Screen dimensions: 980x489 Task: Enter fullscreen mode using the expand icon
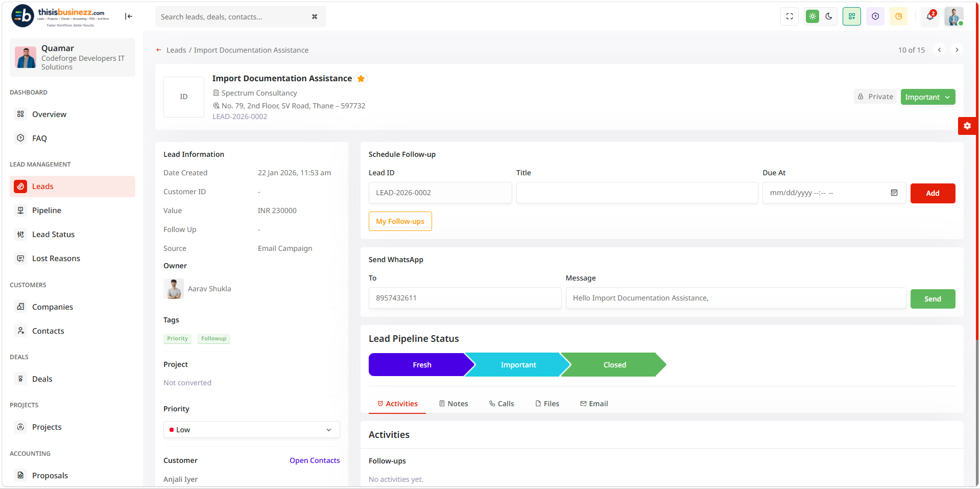pyautogui.click(x=790, y=16)
